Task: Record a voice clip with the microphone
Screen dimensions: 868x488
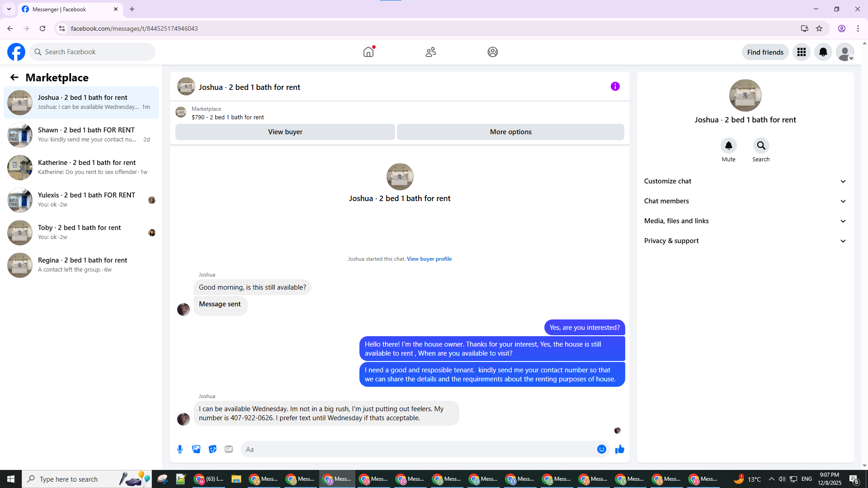Action: tap(180, 449)
